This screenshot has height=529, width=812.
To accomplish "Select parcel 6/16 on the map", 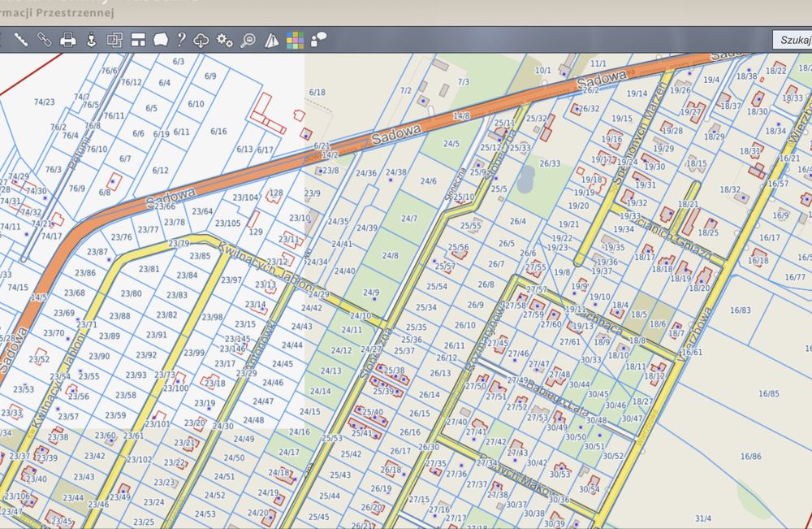I will (x=218, y=131).
